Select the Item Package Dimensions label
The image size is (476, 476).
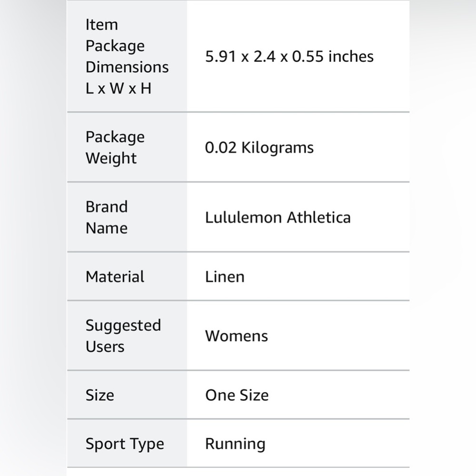127,56
